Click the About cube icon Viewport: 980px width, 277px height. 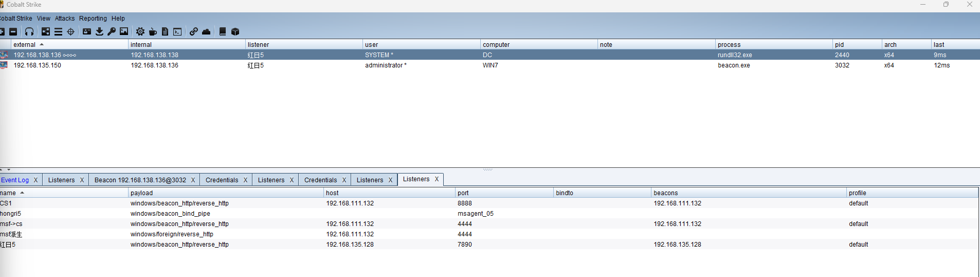click(x=235, y=32)
